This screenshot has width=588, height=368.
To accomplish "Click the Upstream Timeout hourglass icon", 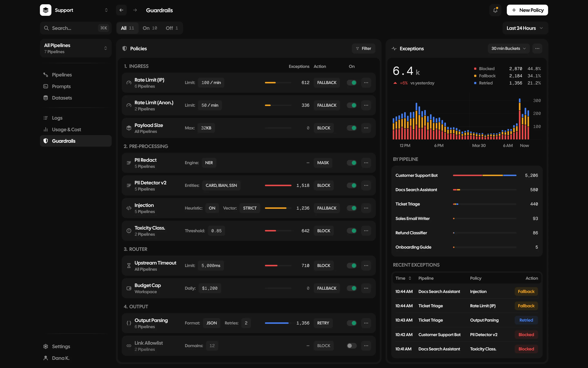I will pyautogui.click(x=129, y=266).
